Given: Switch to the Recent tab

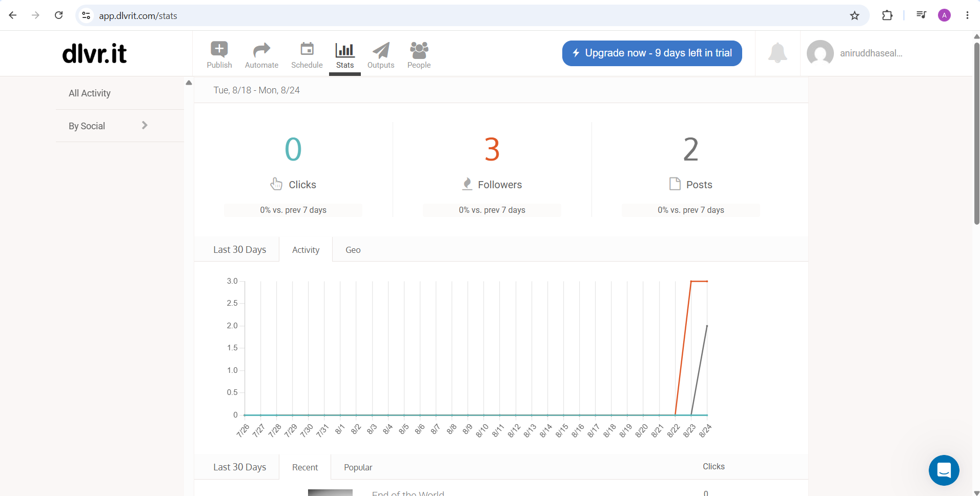Looking at the screenshot, I should click(x=305, y=467).
